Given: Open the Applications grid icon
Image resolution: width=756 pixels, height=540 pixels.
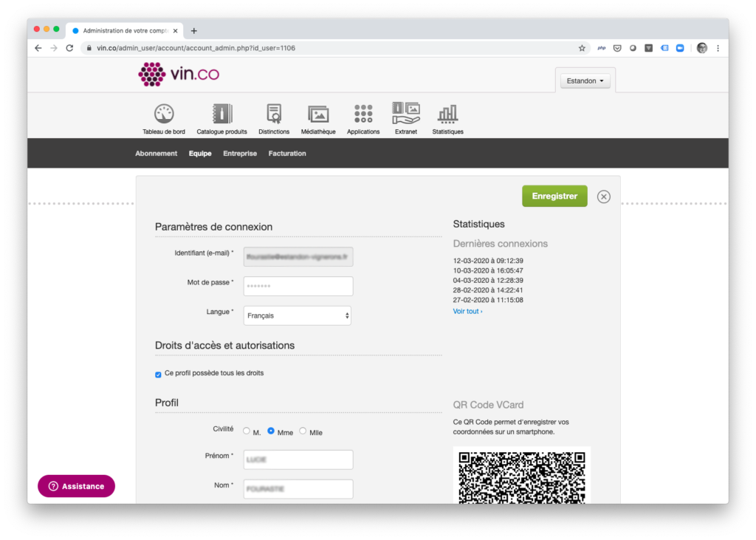Looking at the screenshot, I should coord(363,114).
